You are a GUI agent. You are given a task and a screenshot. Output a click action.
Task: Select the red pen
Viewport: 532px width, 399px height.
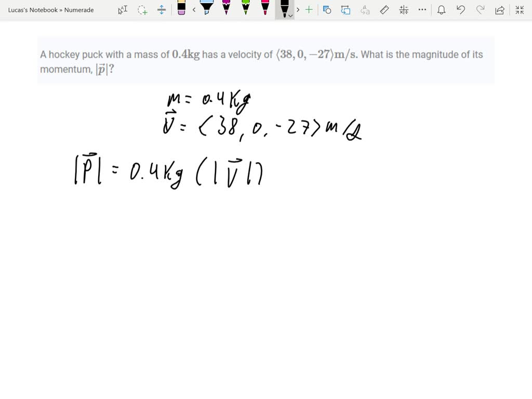[x=265, y=7]
